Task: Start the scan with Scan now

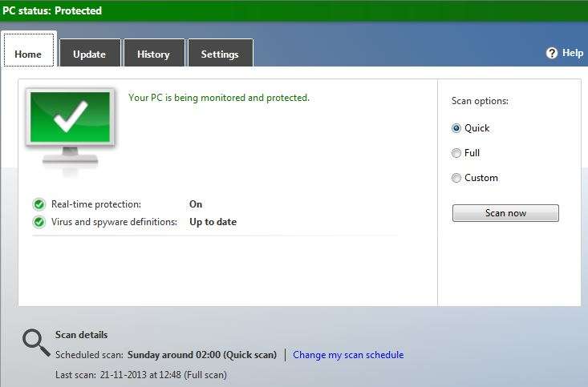Action: (x=505, y=213)
